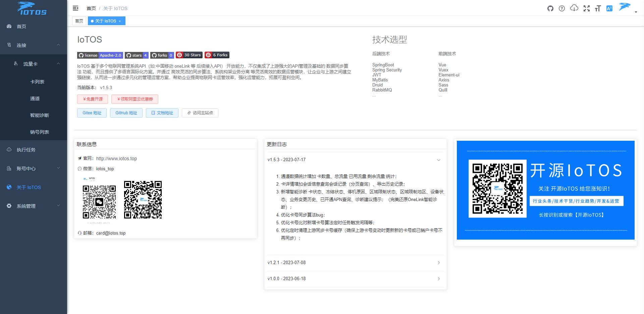Select 关于 IoTOS in the sidebar
Screen dimensions: 644x314
(34, 187)
